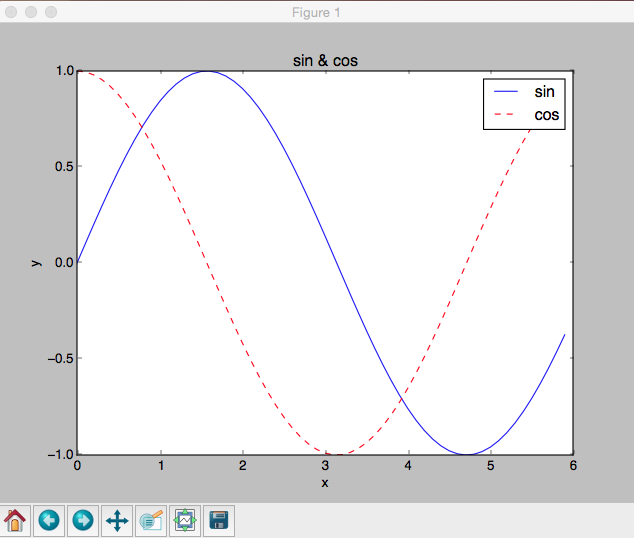Click the 'sin' legend entry
This screenshot has width=634, height=538.
coord(544,92)
